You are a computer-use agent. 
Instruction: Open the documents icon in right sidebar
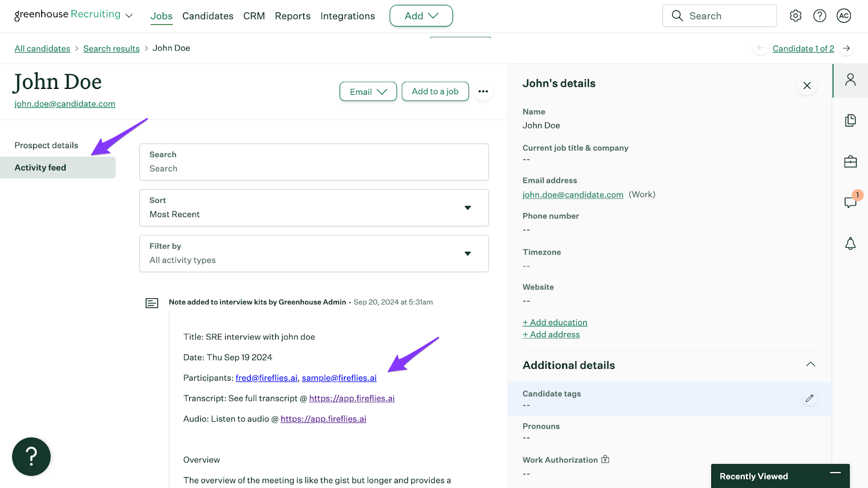[x=850, y=120]
